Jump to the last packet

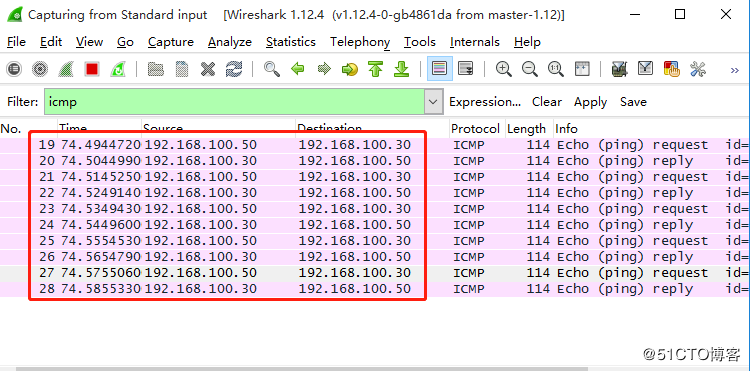click(x=401, y=69)
